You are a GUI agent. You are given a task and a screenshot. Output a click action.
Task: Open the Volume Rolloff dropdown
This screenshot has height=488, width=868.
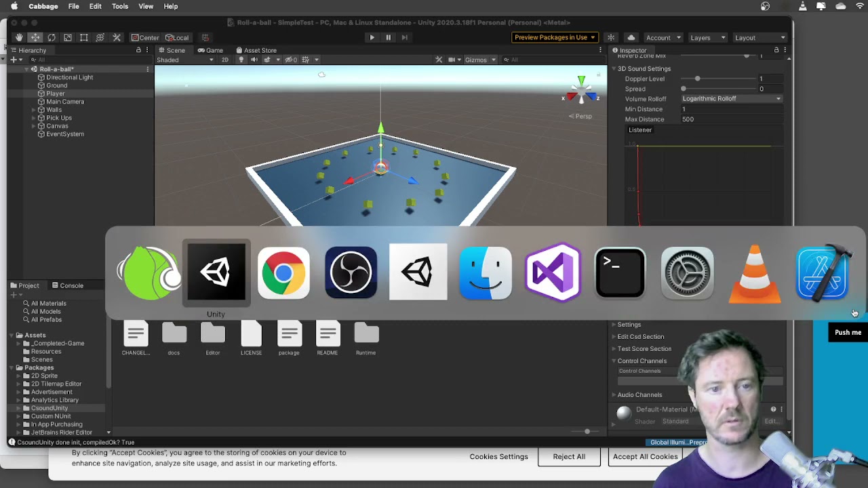732,99
